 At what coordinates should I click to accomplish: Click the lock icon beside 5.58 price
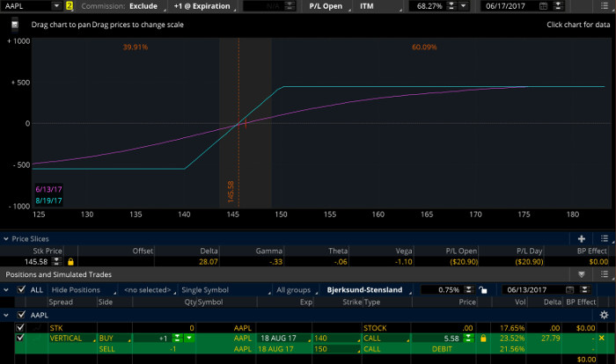(483, 338)
